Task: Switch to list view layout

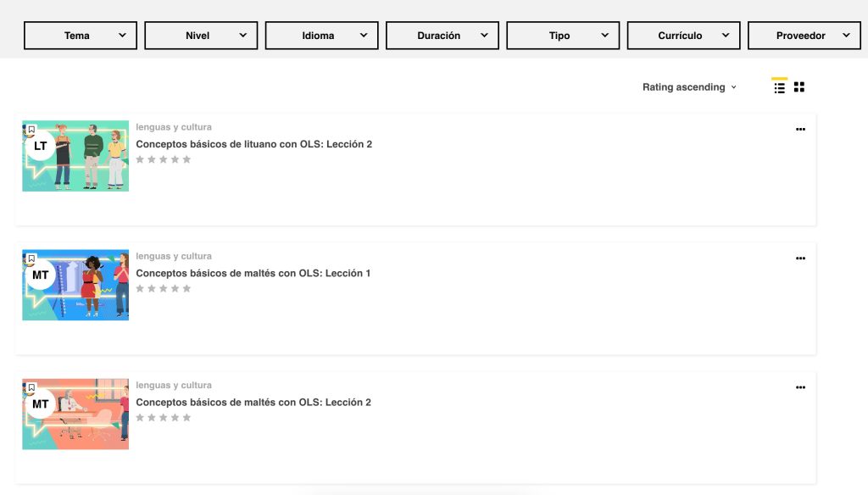Action: (779, 87)
